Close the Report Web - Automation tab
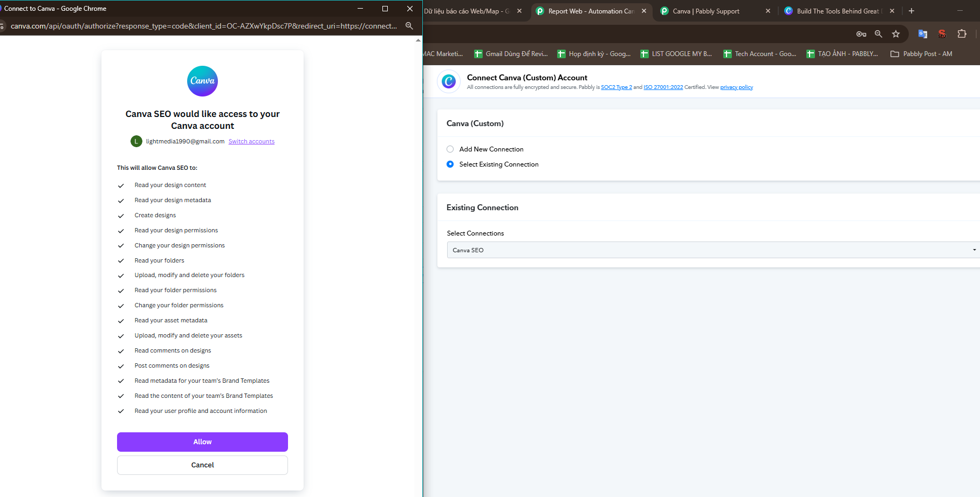The height and width of the screenshot is (497, 980). click(x=644, y=11)
